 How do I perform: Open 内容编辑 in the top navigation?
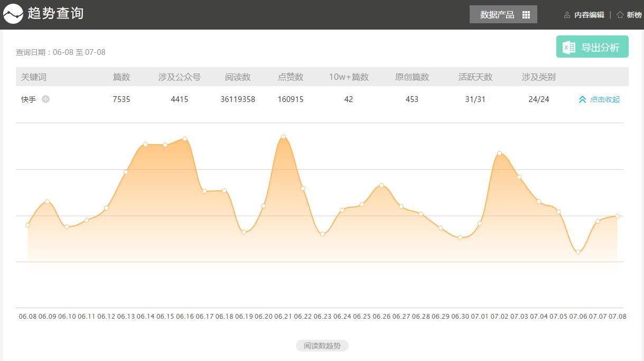pyautogui.click(x=589, y=15)
